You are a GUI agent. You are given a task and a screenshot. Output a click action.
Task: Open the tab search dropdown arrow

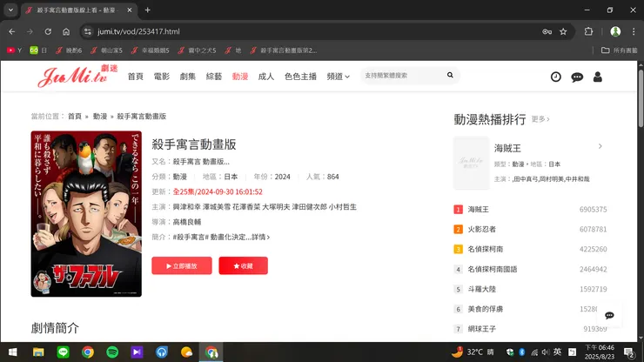click(x=10, y=10)
